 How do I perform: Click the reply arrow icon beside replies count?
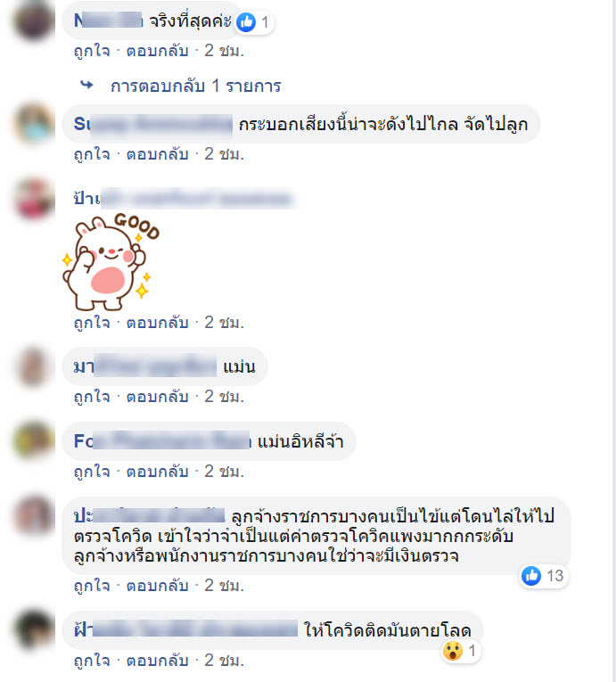87,85
